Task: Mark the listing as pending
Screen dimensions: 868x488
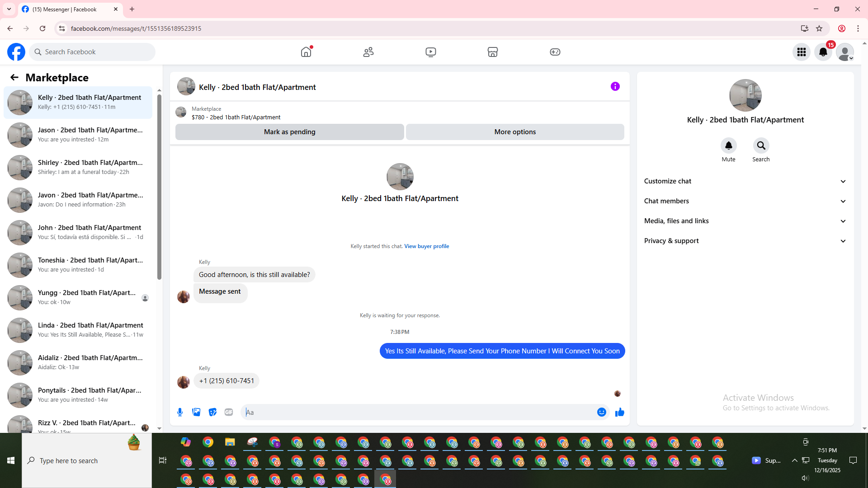Action: (290, 132)
